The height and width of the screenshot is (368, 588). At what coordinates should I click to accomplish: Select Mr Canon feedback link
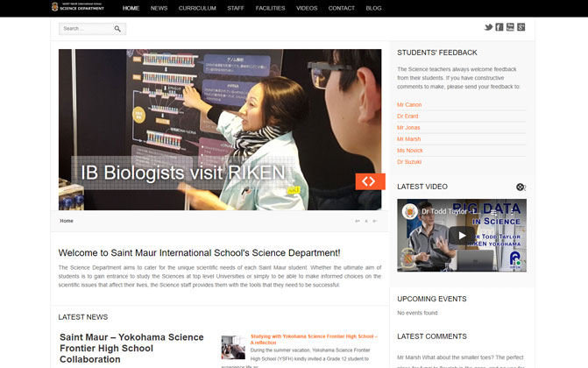tap(409, 104)
